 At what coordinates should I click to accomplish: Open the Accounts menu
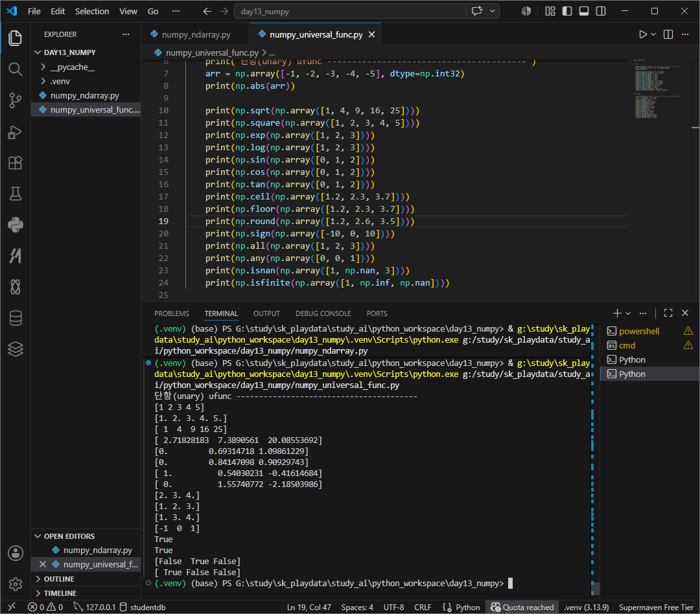[x=15, y=553]
